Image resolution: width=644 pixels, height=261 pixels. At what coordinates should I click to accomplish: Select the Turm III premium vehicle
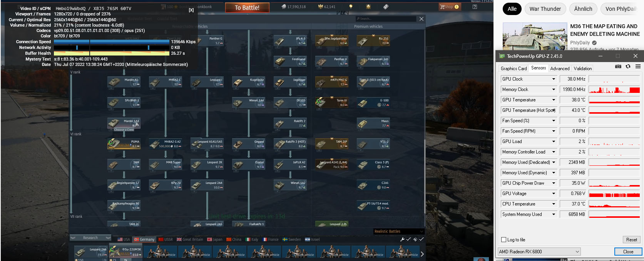click(x=332, y=102)
